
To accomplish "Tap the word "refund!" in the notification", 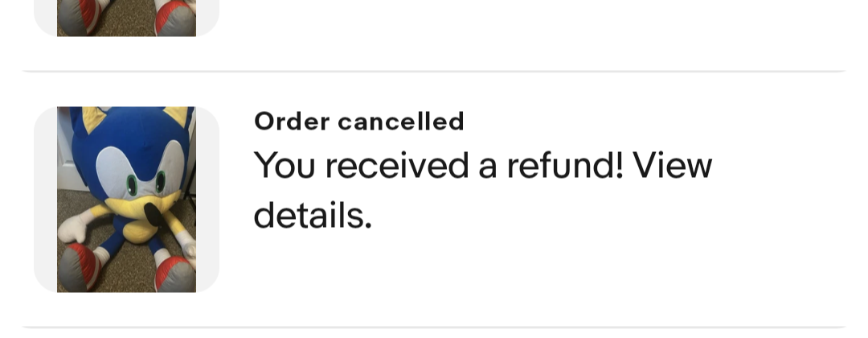I will tap(565, 165).
